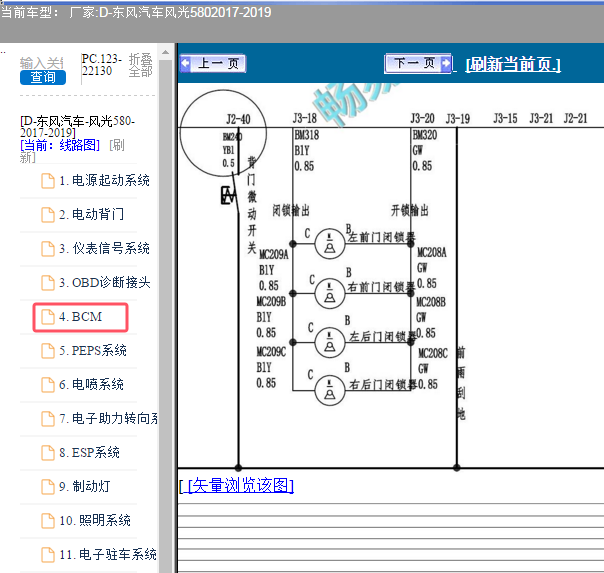Click sidebar scrollbar up arrow
604x573 pixels.
click(166, 52)
